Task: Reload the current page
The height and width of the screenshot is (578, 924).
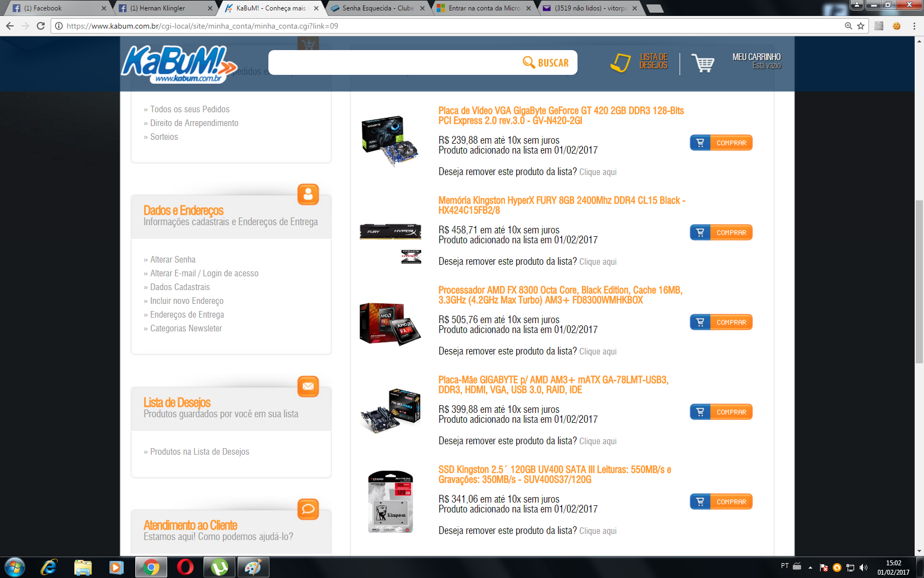Action: 41,26
